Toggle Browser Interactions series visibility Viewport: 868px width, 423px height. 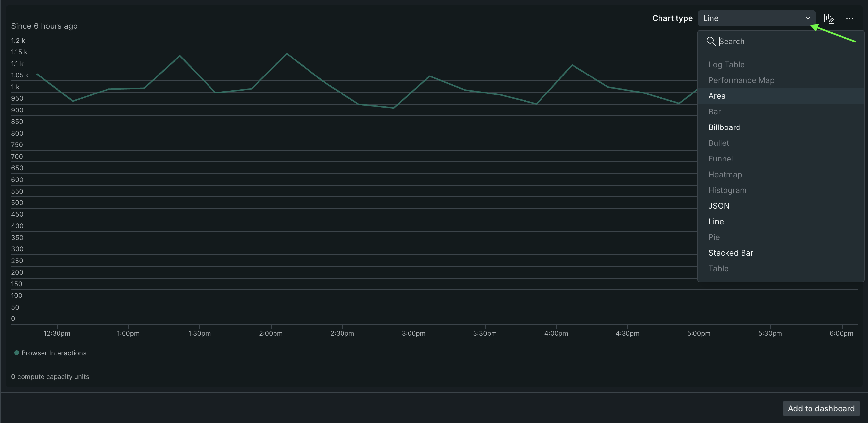(x=54, y=353)
